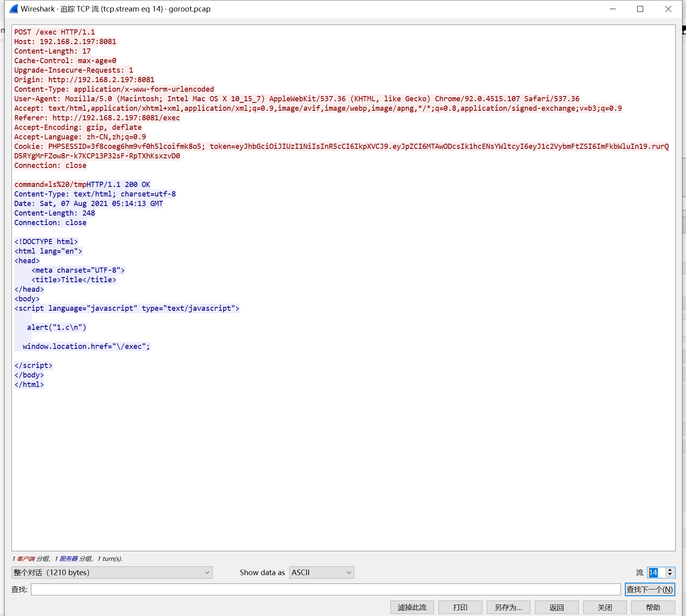Screen dimensions: 686x616
Task: Click the '<html lang="en">' line
Action: [x=48, y=251]
